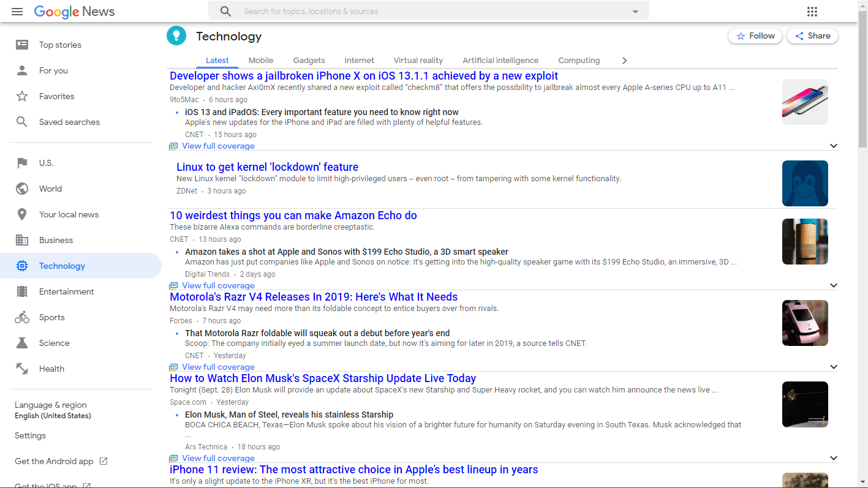This screenshot has width=868, height=488.
Task: Switch to the Internet tab
Action: click(x=359, y=60)
